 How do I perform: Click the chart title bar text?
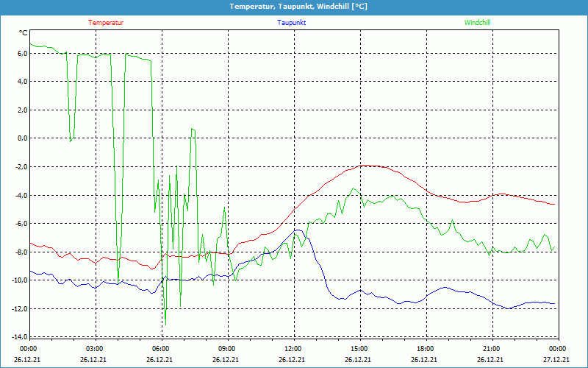click(x=294, y=7)
